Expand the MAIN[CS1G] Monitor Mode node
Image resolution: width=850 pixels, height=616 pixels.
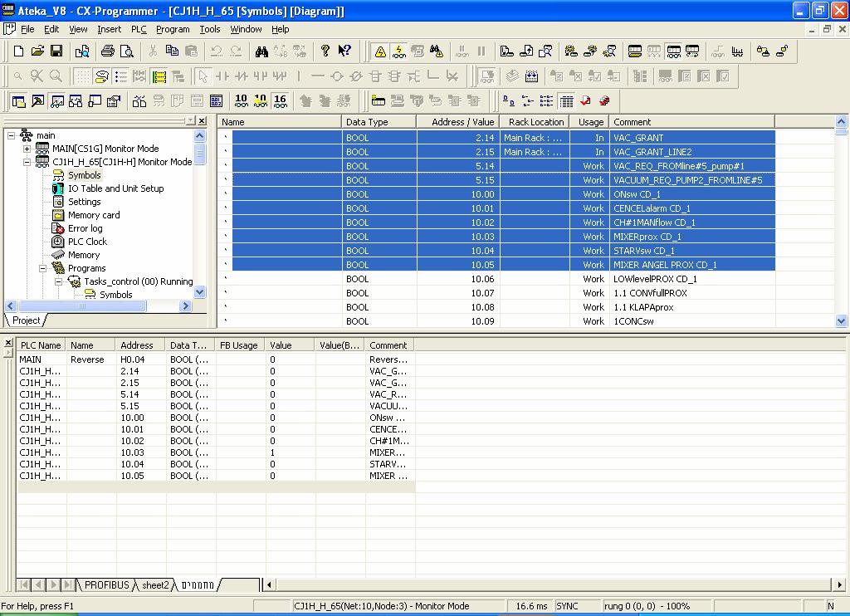pyautogui.click(x=27, y=149)
